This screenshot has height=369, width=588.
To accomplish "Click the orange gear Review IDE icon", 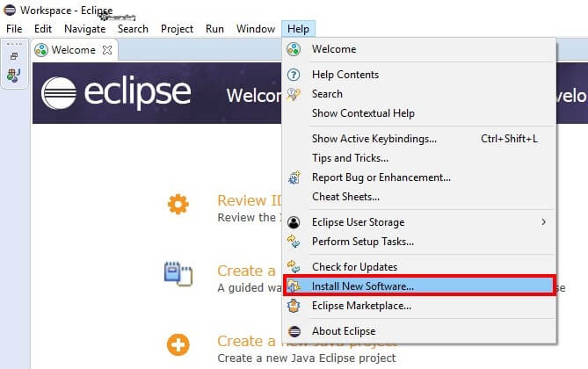I will point(178,205).
